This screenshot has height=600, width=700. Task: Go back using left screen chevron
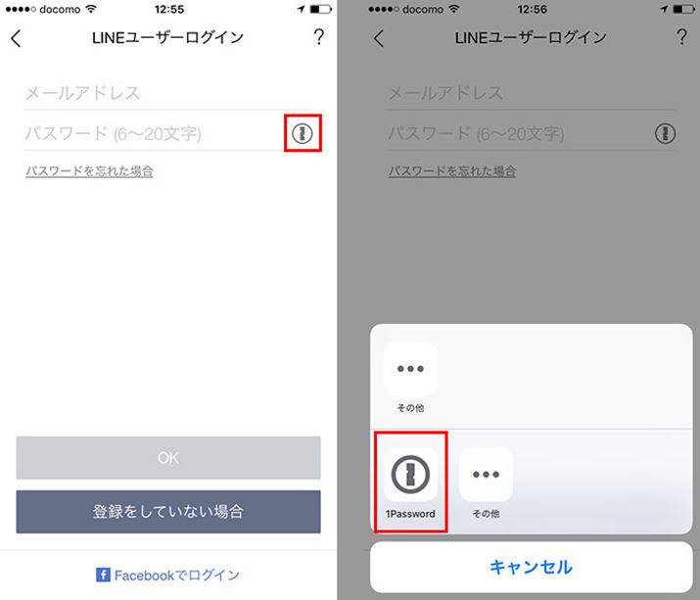pos(16,38)
